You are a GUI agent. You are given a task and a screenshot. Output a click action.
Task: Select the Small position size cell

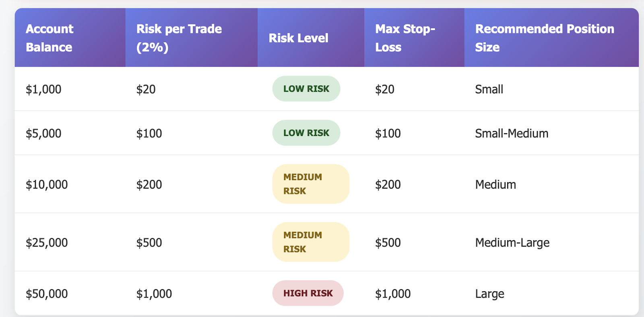tap(489, 89)
